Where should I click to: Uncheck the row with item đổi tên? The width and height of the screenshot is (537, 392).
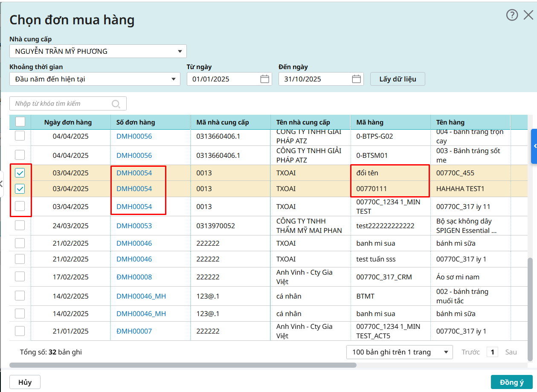(x=20, y=173)
